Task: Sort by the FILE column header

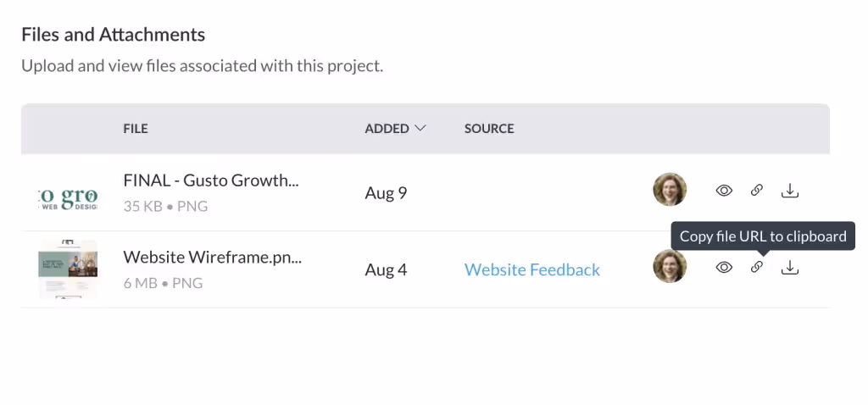Action: pos(136,129)
